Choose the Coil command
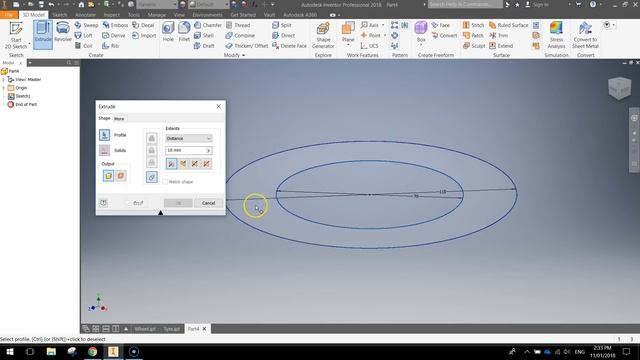Image resolution: width=640 pixels, height=360 pixels. 84,46
